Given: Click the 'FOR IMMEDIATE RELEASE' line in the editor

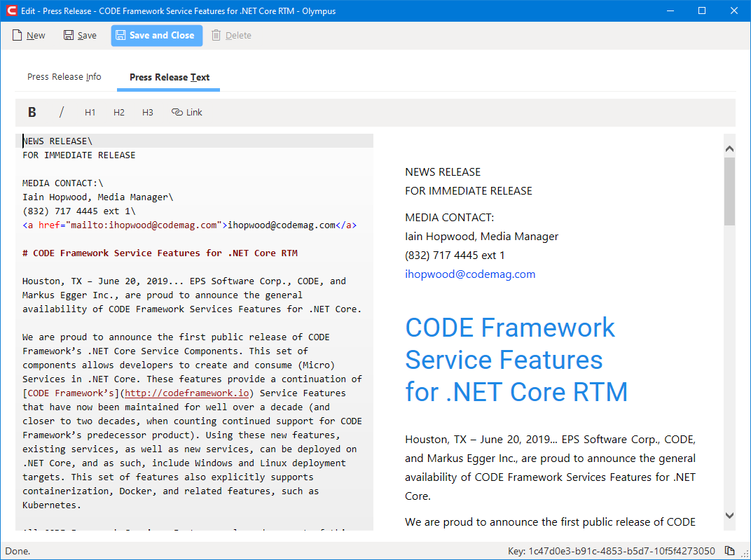Looking at the screenshot, I should click(79, 155).
